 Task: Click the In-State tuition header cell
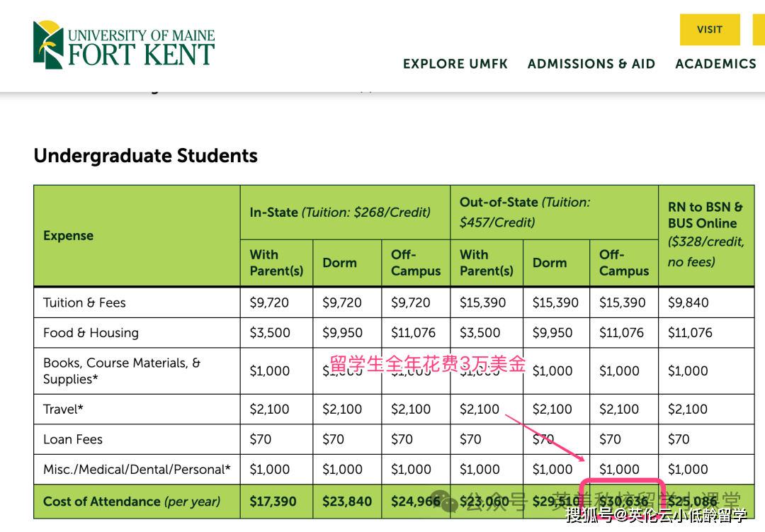coord(340,212)
